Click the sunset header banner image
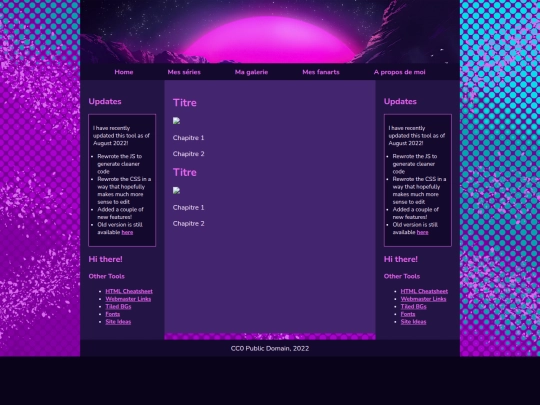 click(270, 32)
